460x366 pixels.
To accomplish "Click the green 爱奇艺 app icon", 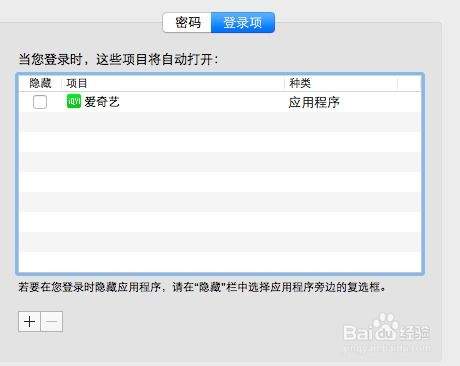I will pos(74,101).
